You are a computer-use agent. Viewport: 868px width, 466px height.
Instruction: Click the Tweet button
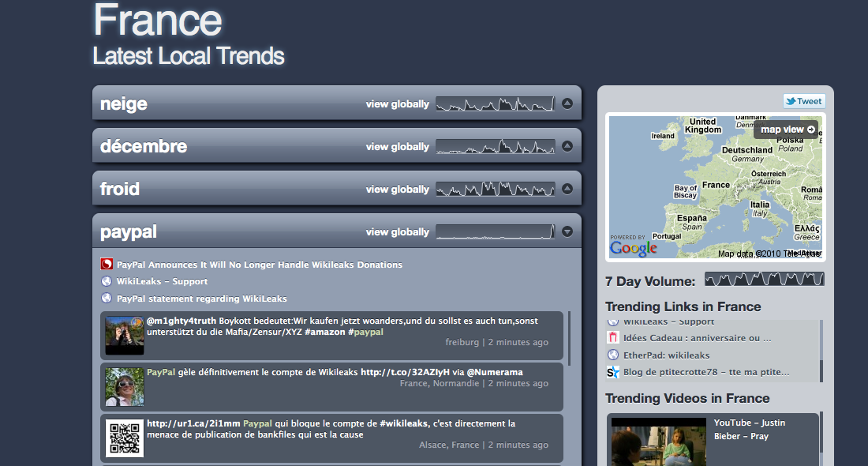pyautogui.click(x=803, y=101)
